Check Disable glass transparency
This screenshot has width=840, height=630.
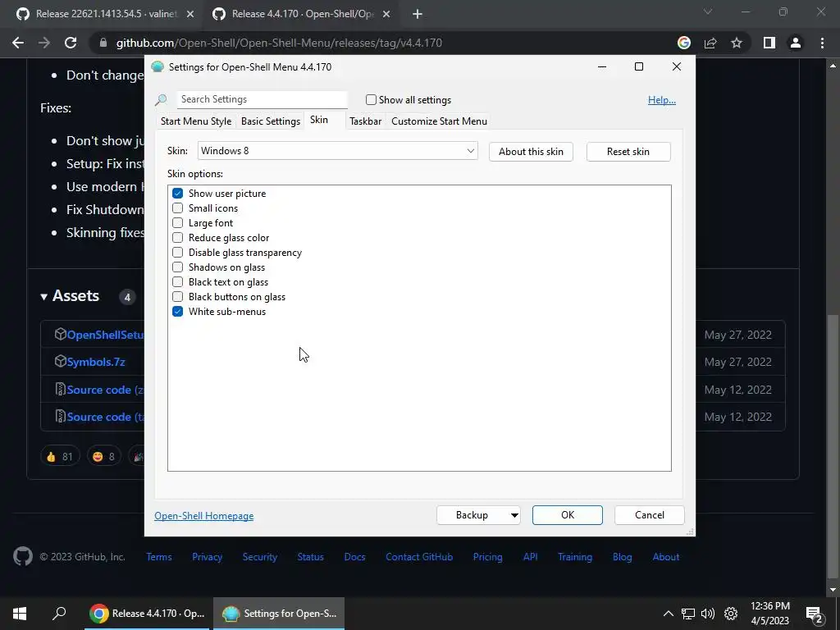[x=177, y=253]
